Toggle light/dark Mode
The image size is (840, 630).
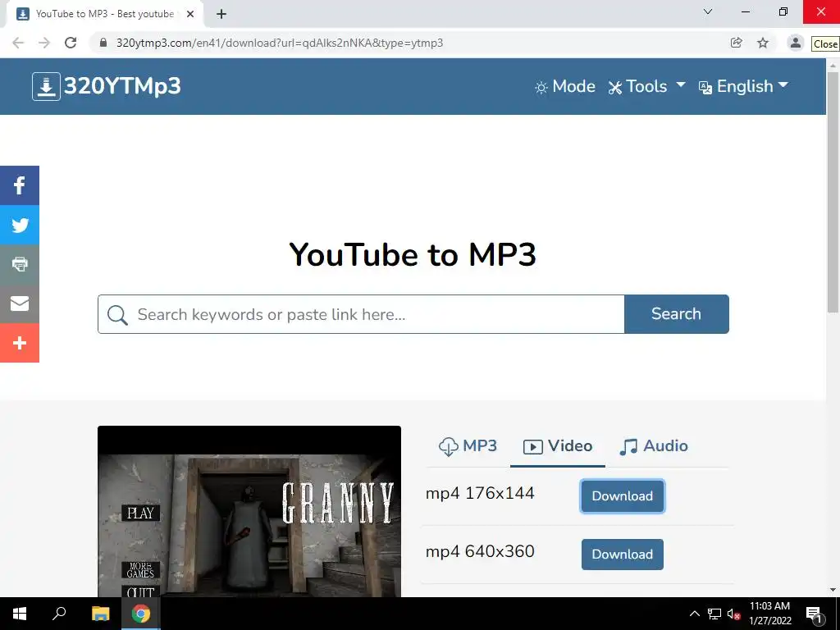tap(565, 87)
